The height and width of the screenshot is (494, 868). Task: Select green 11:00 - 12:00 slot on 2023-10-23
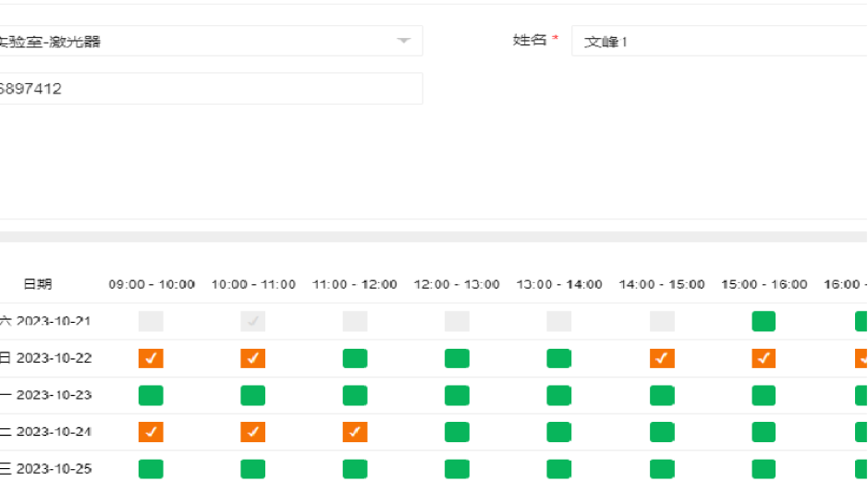click(355, 395)
